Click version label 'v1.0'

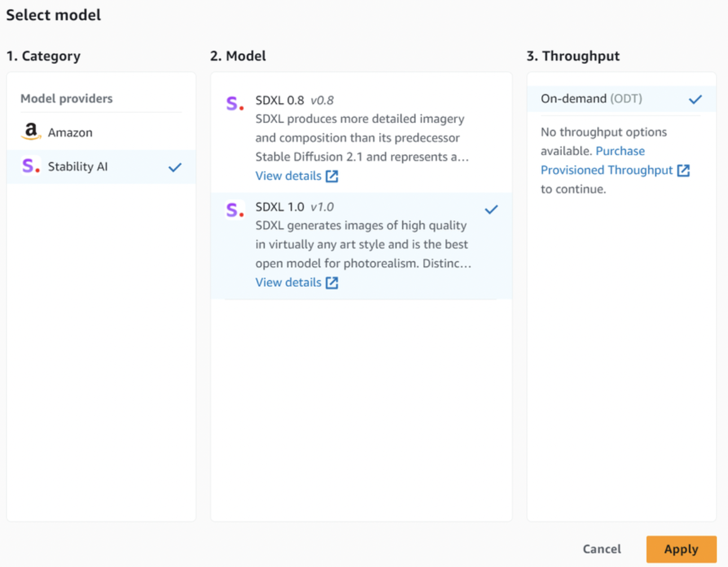(322, 207)
